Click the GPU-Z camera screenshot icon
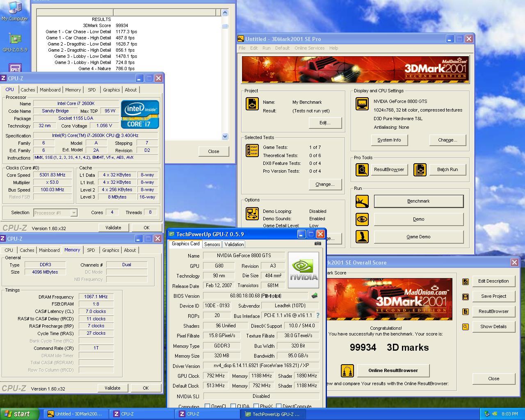The image size is (525, 420). (x=317, y=244)
